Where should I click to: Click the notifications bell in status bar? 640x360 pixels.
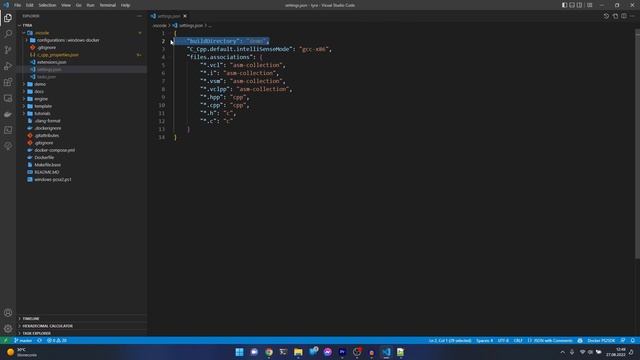click(x=633, y=340)
